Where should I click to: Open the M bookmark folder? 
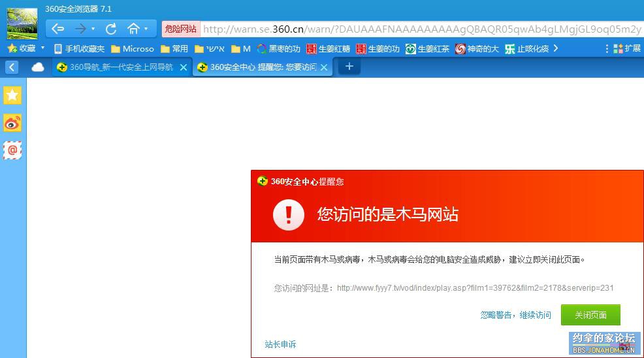pos(241,49)
